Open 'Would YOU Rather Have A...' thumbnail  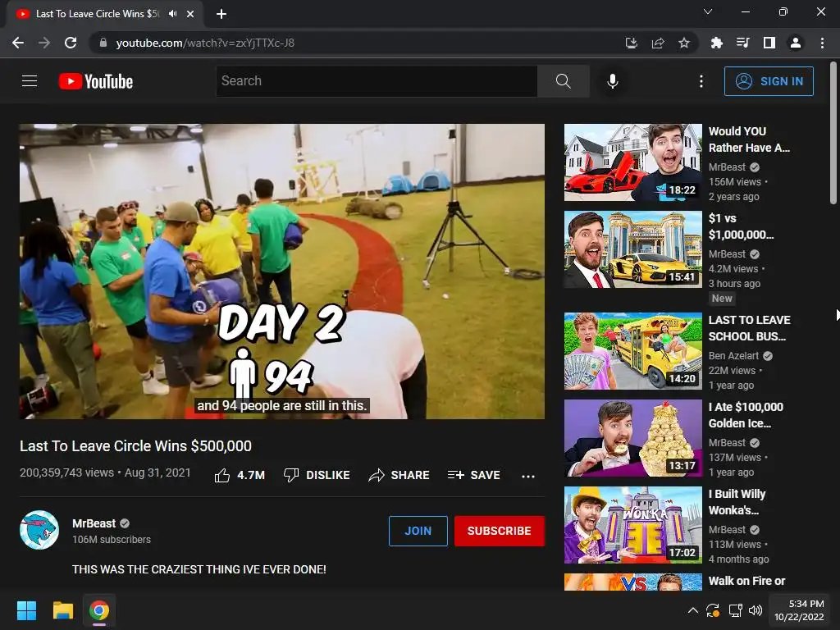[x=632, y=162]
